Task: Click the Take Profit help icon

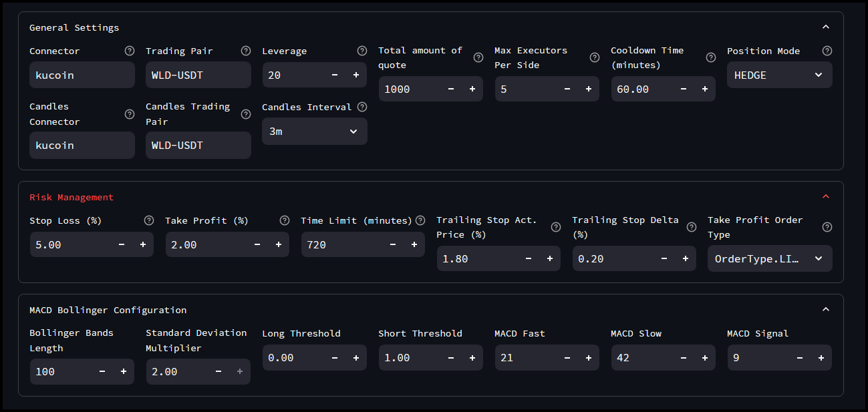Action: click(x=285, y=220)
